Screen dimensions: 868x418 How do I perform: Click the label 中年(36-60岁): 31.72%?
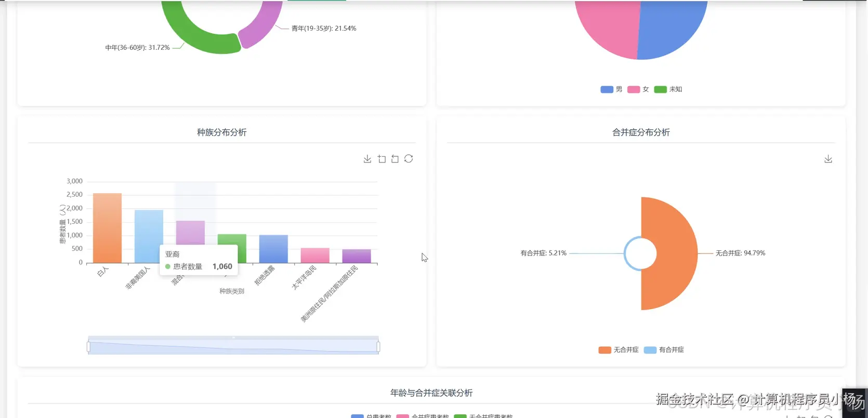138,48
